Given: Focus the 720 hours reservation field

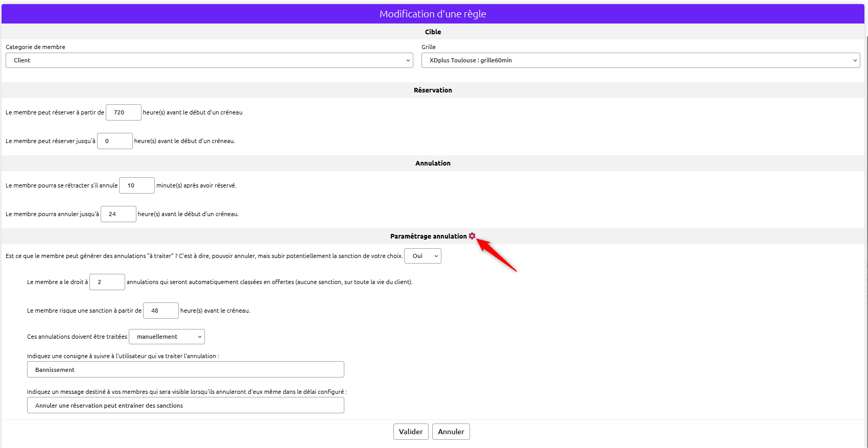Looking at the screenshot, I should click(x=123, y=112).
